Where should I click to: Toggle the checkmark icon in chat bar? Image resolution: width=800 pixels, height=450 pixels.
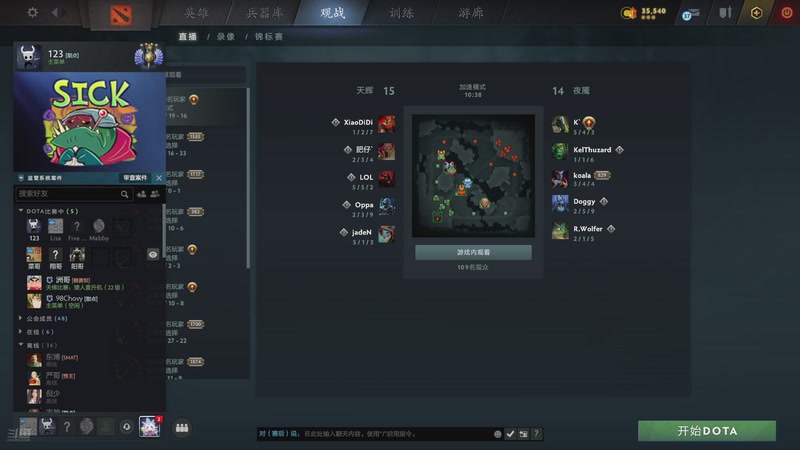(510, 434)
